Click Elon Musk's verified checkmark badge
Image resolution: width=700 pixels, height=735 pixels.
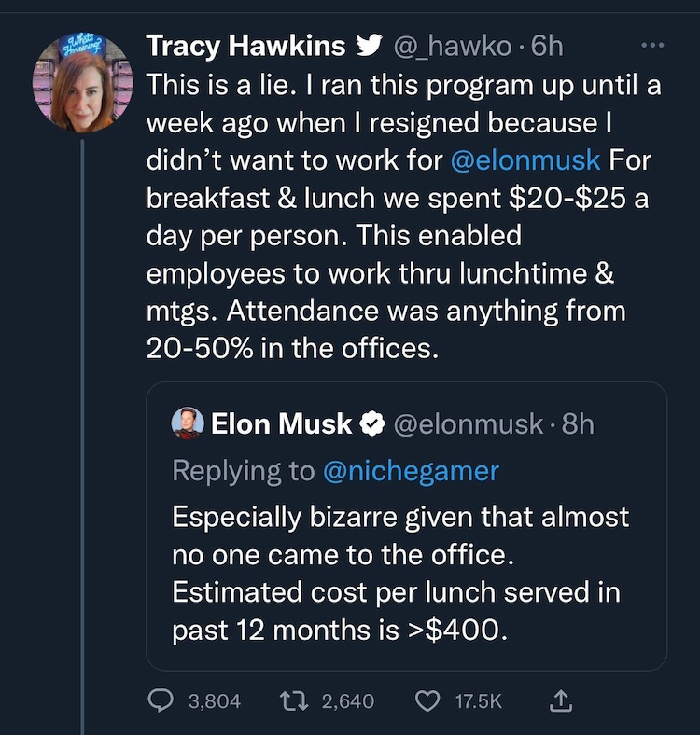coord(372,424)
